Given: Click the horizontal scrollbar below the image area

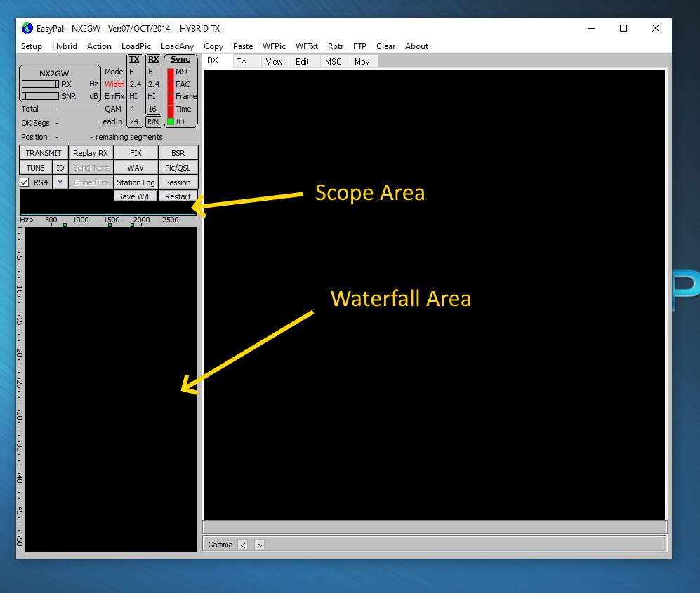Looking at the screenshot, I should (x=435, y=527).
